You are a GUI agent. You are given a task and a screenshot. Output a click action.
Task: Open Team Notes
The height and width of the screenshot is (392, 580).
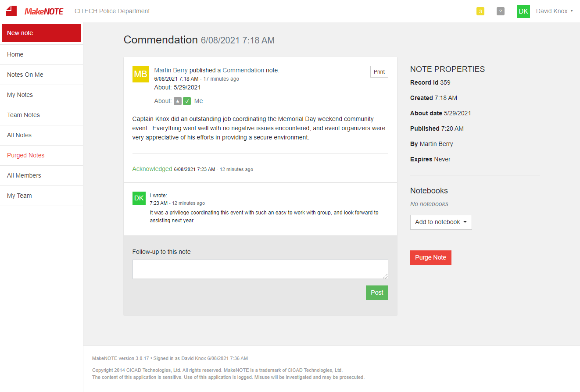(41, 115)
